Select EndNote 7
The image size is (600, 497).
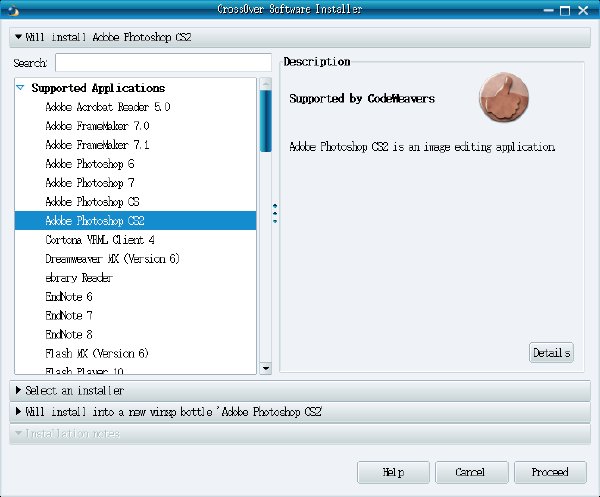coord(135,315)
